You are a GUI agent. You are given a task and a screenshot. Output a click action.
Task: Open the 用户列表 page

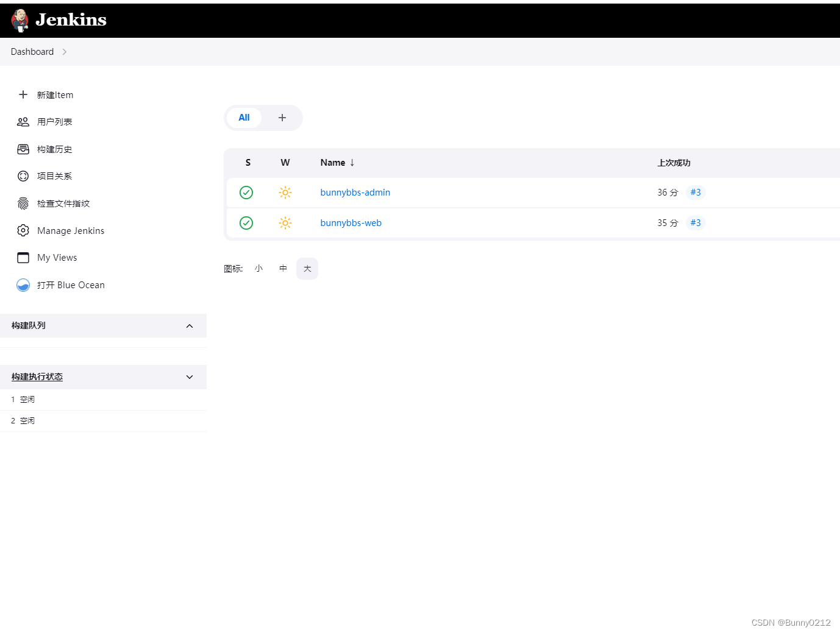[x=54, y=122]
